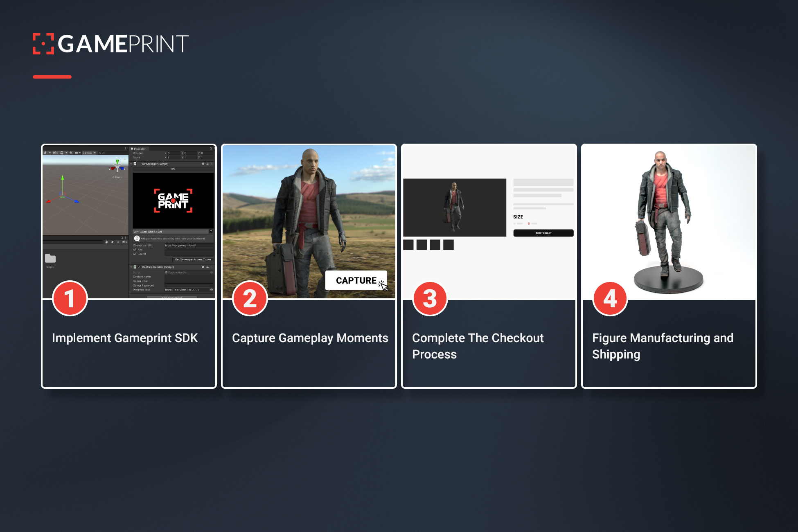The width and height of the screenshot is (798, 532).
Task: Select the red-highlighted size radio option
Action: (529, 223)
